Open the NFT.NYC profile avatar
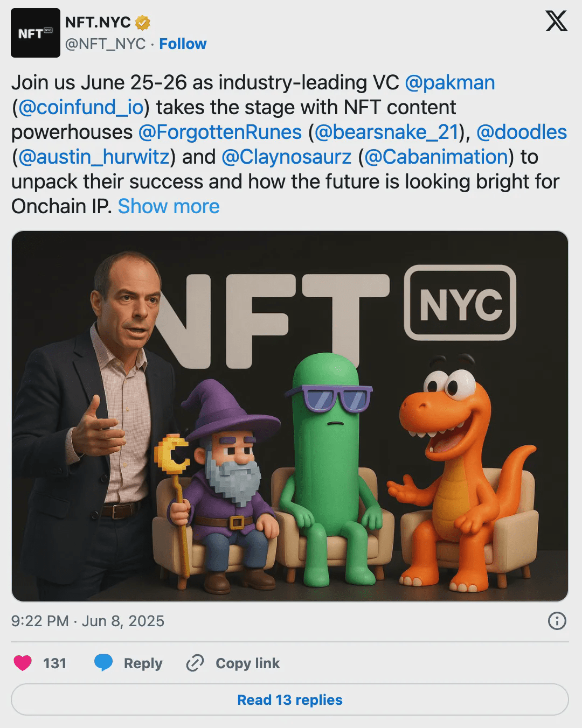 pos(36,33)
